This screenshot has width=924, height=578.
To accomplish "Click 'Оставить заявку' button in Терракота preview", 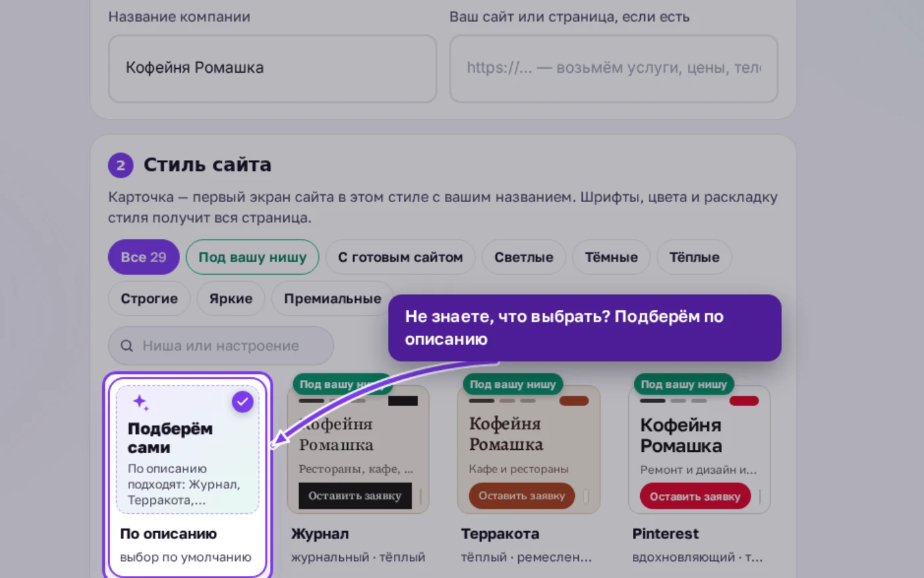I will click(x=522, y=496).
